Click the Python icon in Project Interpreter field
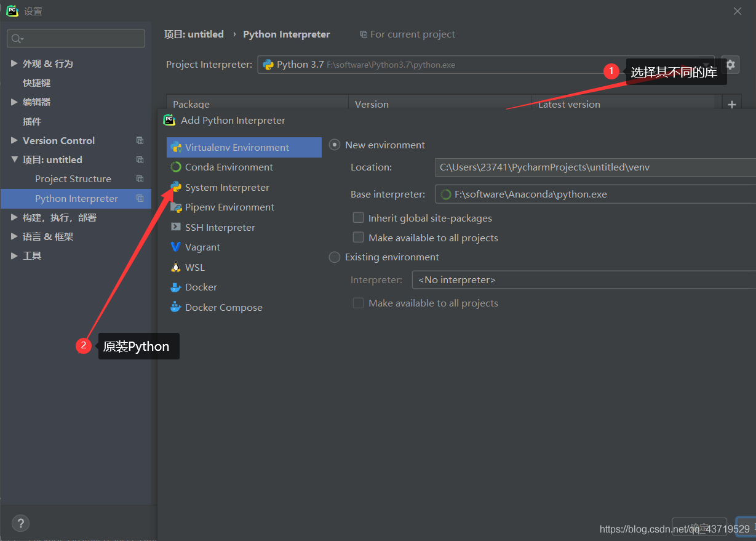Screen dimensions: 756x541 click(x=268, y=65)
